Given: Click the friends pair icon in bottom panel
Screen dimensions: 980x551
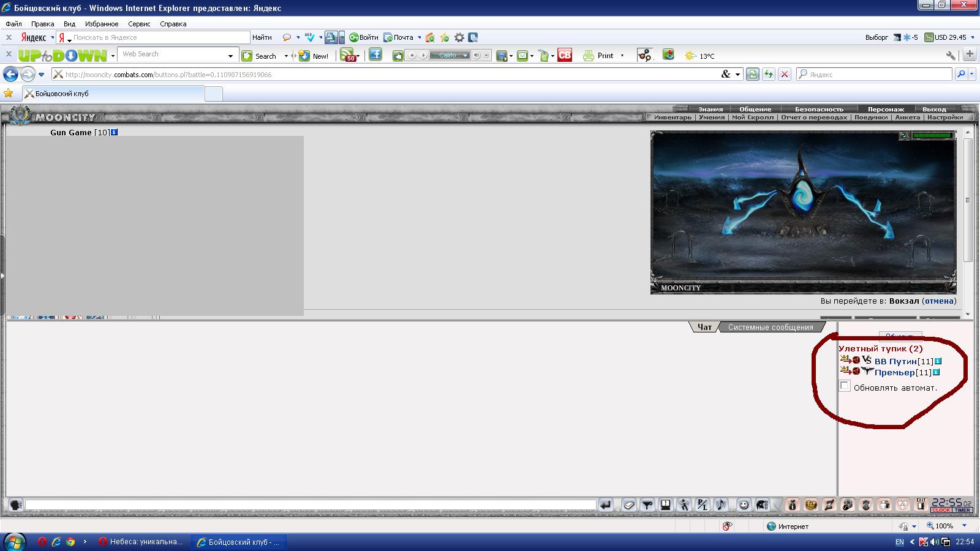Looking at the screenshot, I should tap(884, 505).
